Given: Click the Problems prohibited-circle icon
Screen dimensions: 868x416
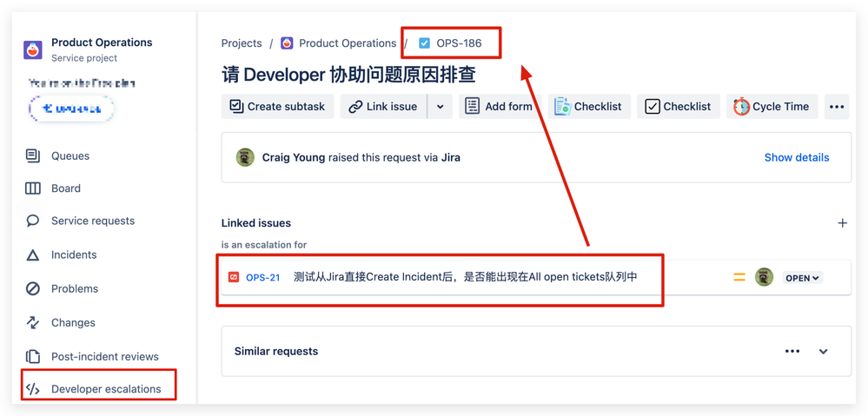Looking at the screenshot, I should tap(33, 288).
